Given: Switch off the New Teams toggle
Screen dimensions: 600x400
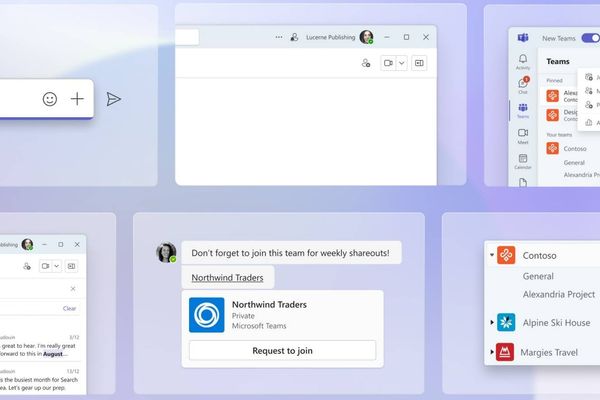Looking at the screenshot, I should coord(590,38).
